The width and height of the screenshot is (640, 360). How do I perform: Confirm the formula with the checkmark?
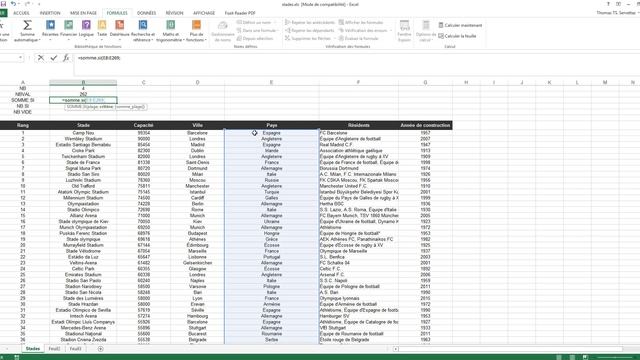tap(53, 58)
